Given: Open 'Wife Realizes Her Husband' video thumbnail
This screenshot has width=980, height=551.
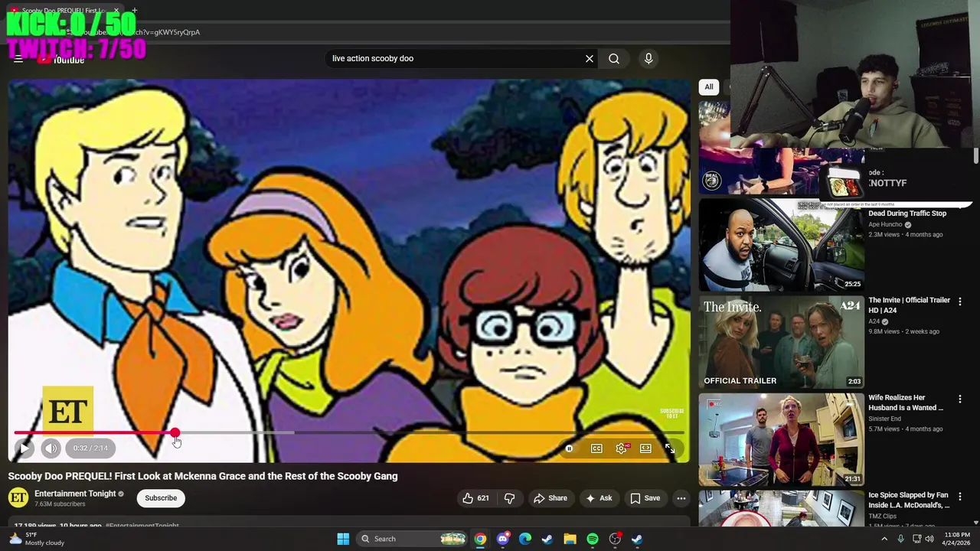Looking at the screenshot, I should point(781,439).
